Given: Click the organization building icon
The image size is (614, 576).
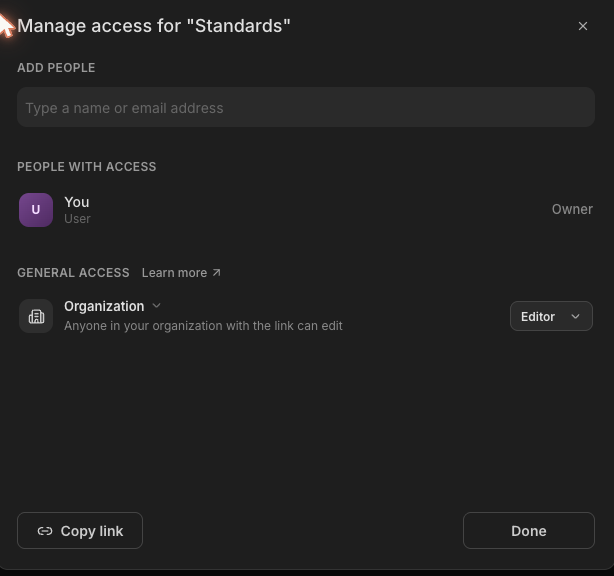Looking at the screenshot, I should (x=36, y=316).
